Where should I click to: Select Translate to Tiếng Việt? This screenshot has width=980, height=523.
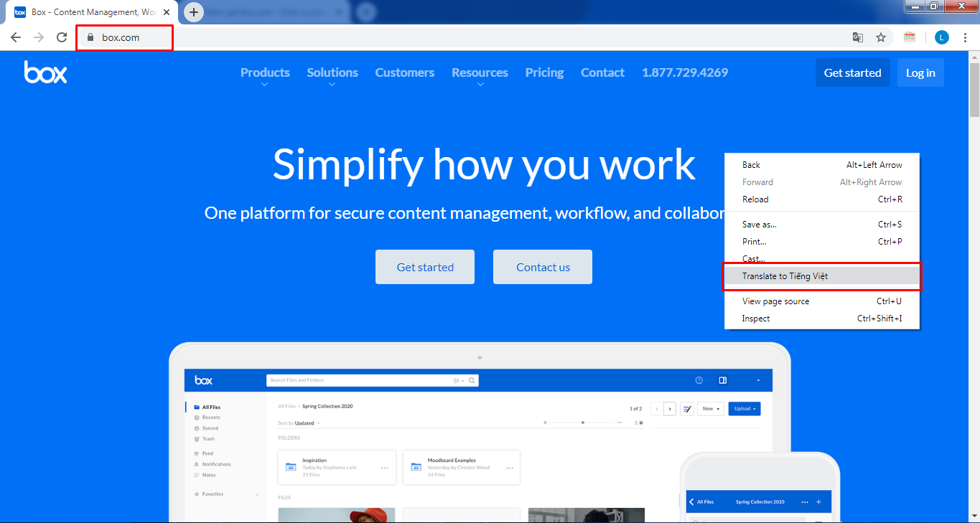click(822, 276)
